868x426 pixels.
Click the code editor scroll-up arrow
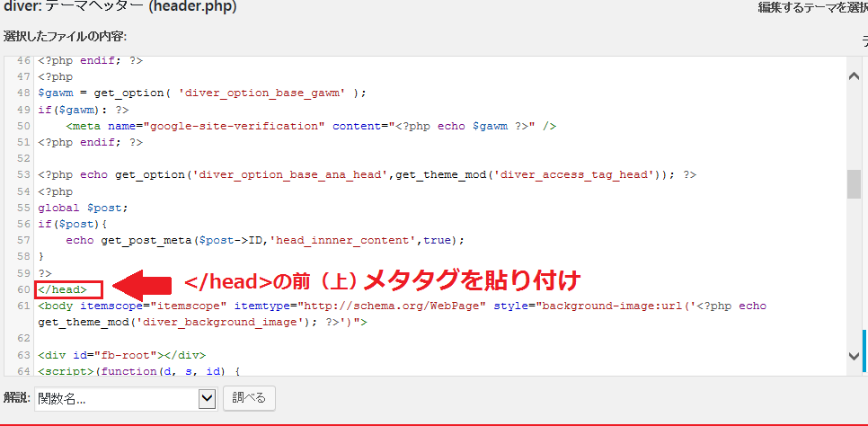pos(854,77)
